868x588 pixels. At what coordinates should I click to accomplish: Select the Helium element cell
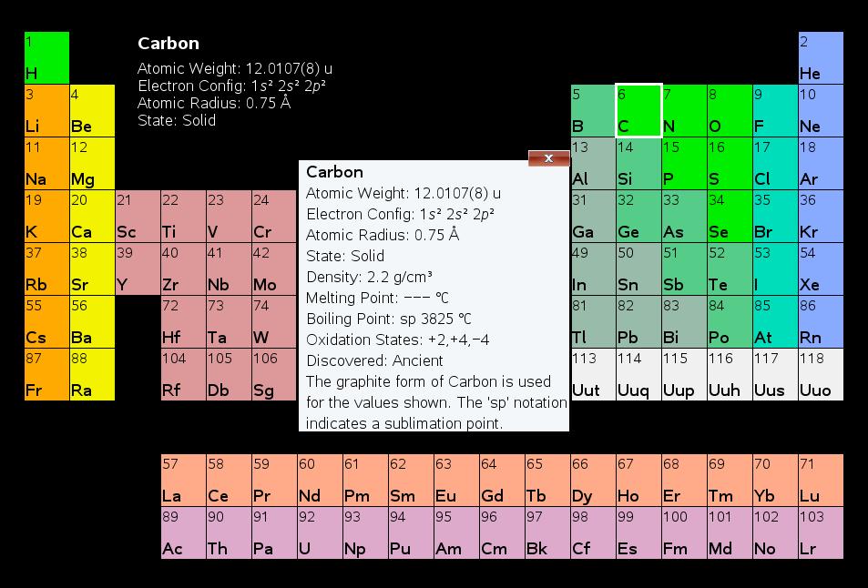pyautogui.click(x=821, y=58)
